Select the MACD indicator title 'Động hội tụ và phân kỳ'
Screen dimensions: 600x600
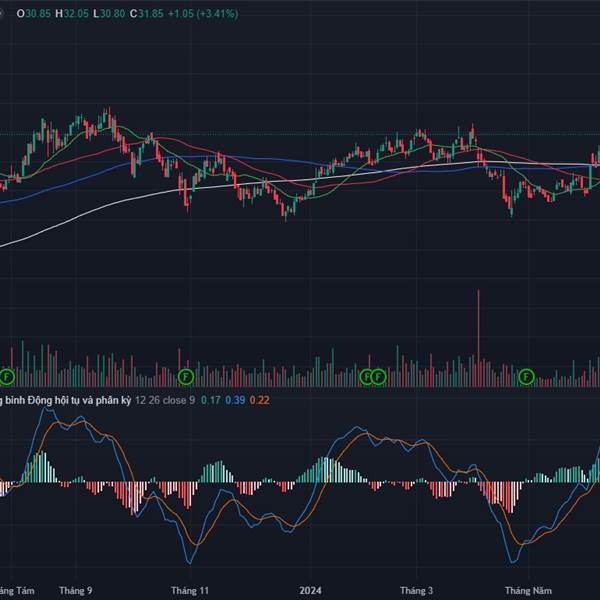pos(79,400)
